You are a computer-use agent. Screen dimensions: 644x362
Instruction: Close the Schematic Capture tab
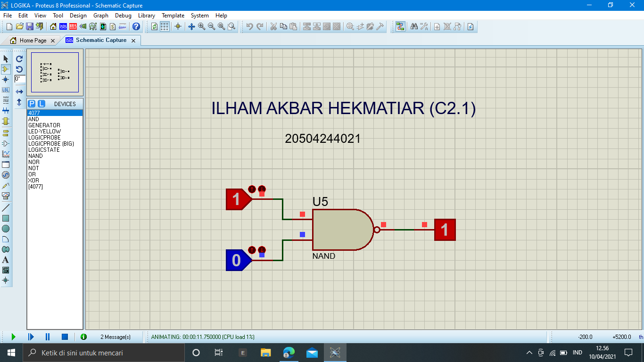(x=133, y=41)
